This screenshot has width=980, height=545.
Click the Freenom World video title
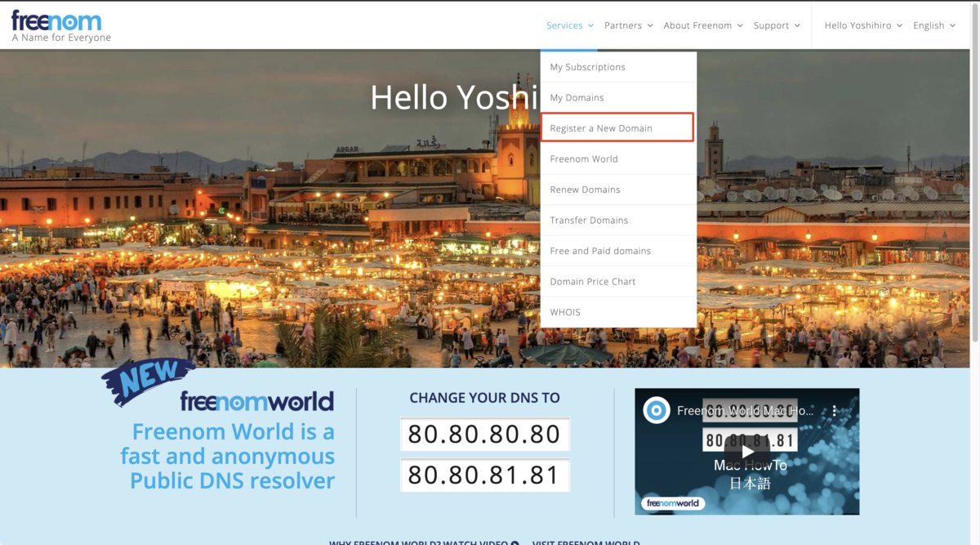pos(745,411)
